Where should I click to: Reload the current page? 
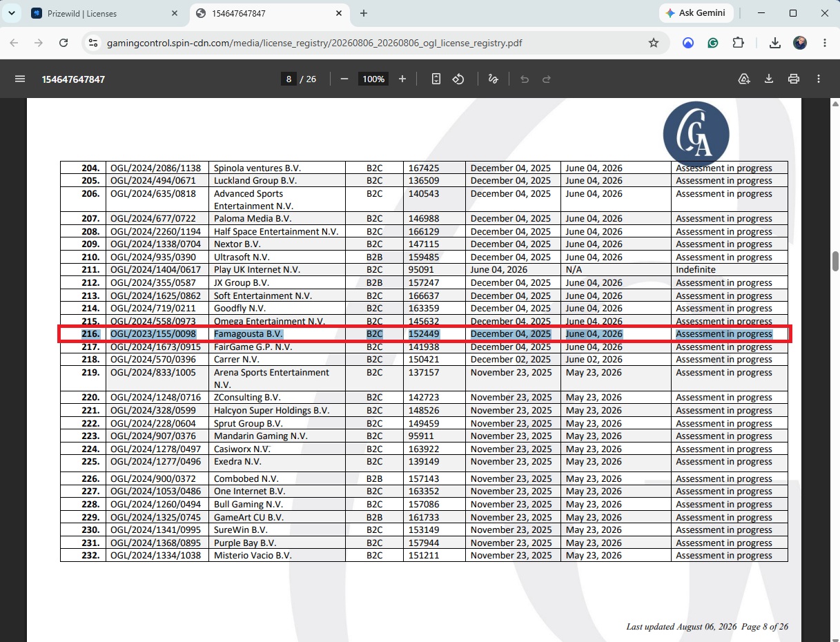[x=64, y=43]
